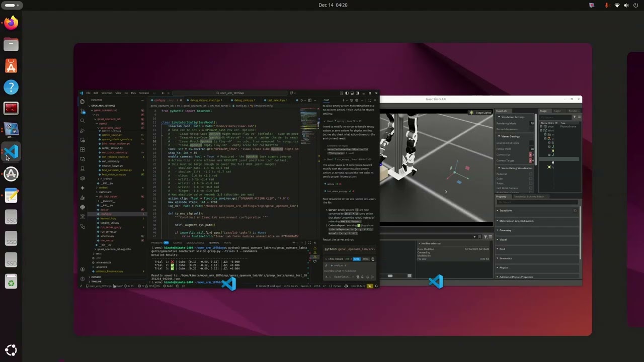Open run_server_gui.py in the Explorer tree
Screen dimensions: 644x362
click(111, 227)
